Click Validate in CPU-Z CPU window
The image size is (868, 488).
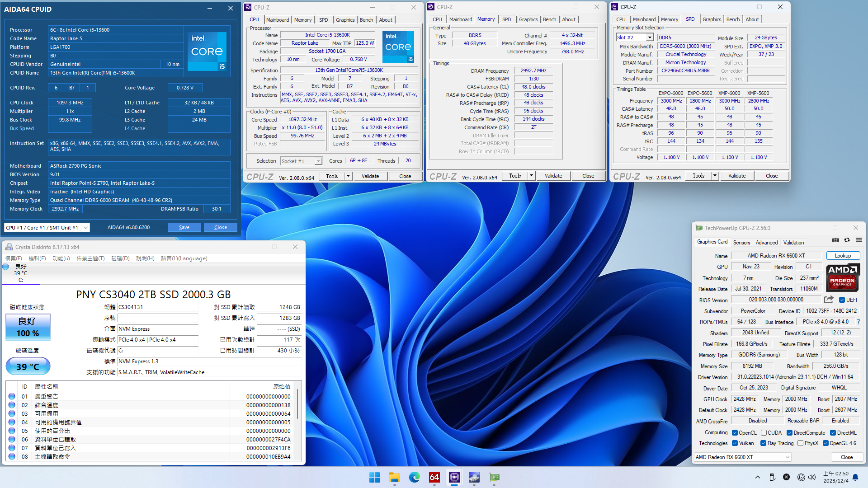pos(370,176)
